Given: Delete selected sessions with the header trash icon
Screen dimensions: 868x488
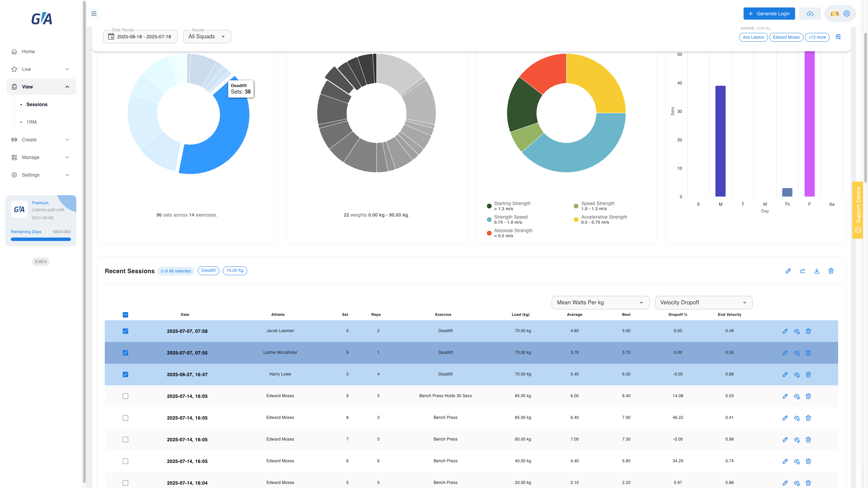Looking at the screenshot, I should [831, 271].
